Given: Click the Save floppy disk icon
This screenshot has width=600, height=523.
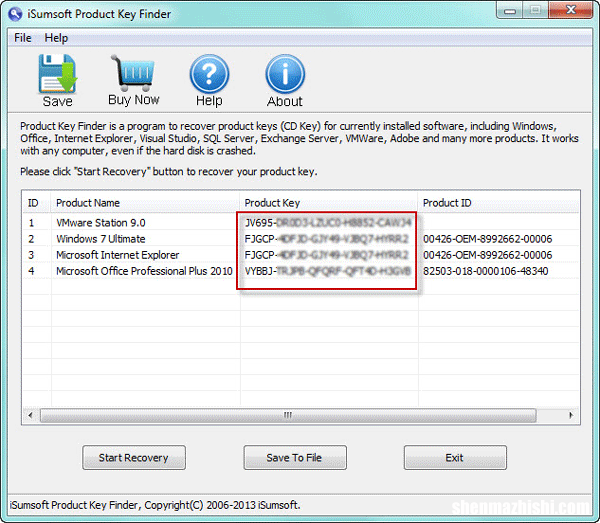Looking at the screenshot, I should pyautogui.click(x=57, y=73).
